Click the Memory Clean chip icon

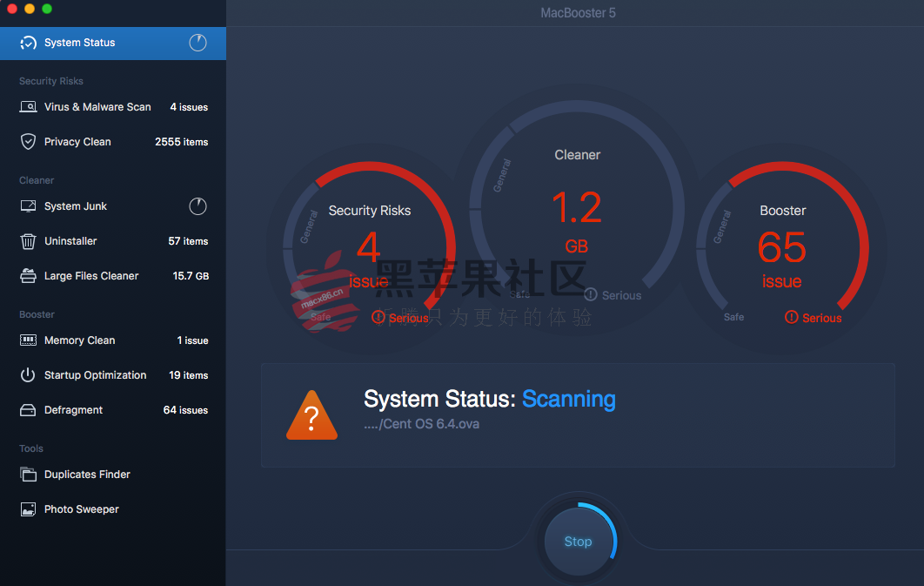tap(29, 340)
